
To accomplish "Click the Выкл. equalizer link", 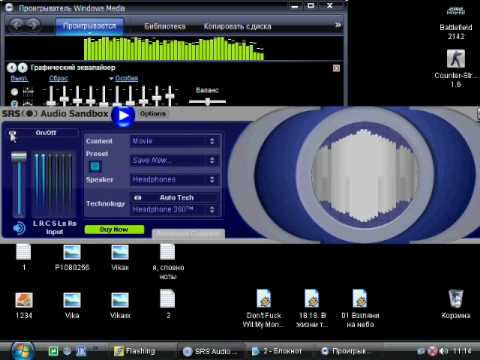I will click(x=19, y=78).
